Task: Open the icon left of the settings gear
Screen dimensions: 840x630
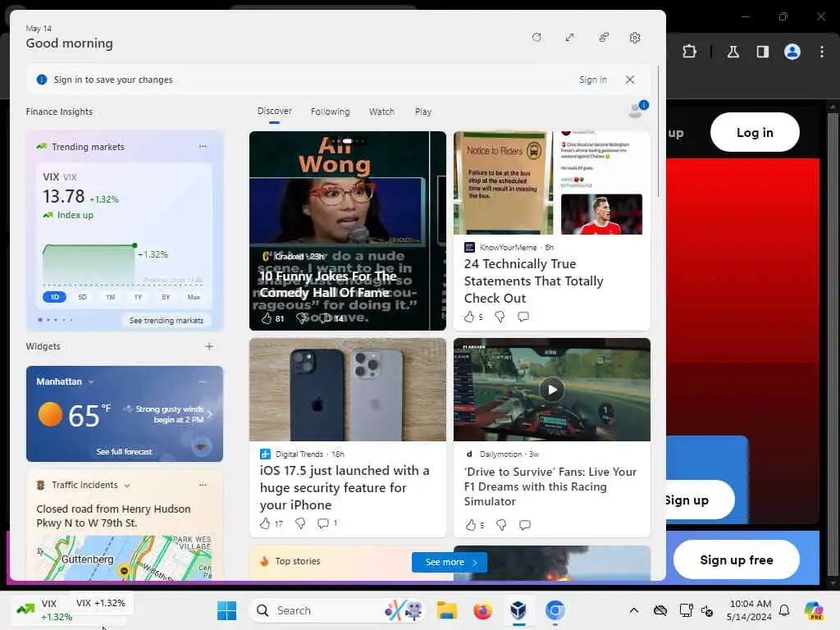Action: [604, 38]
